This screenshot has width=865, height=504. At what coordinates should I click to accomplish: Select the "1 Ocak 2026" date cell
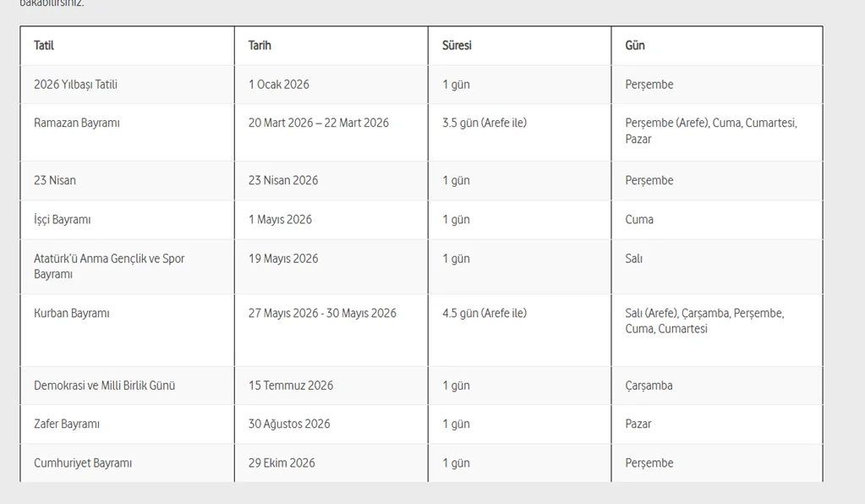[x=279, y=85]
